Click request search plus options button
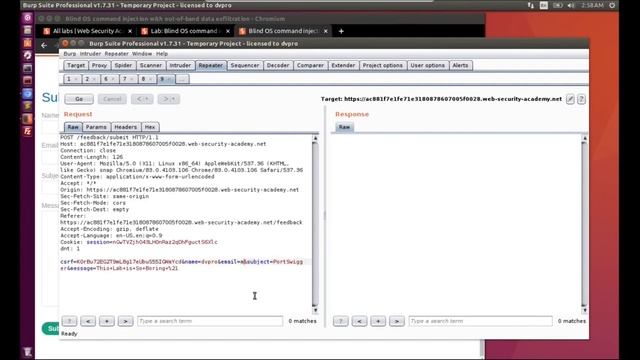The height and width of the screenshot is (360, 640). point(107,321)
